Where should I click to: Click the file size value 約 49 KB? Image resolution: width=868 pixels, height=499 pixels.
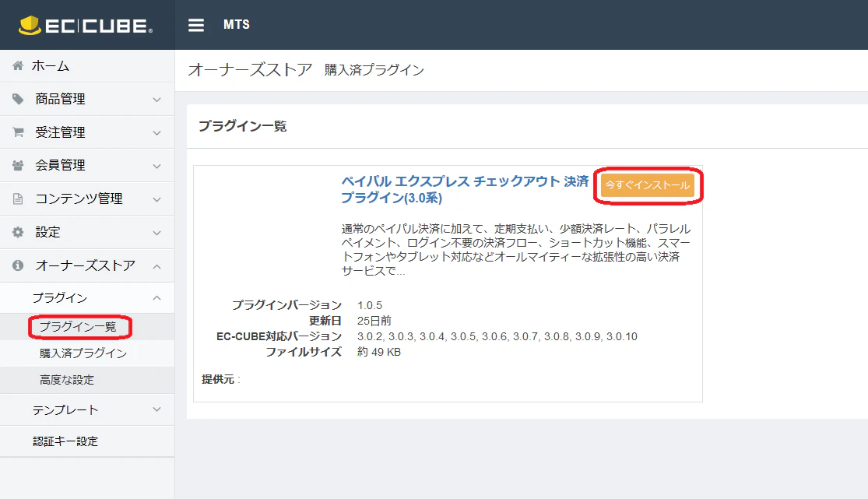[x=378, y=352]
